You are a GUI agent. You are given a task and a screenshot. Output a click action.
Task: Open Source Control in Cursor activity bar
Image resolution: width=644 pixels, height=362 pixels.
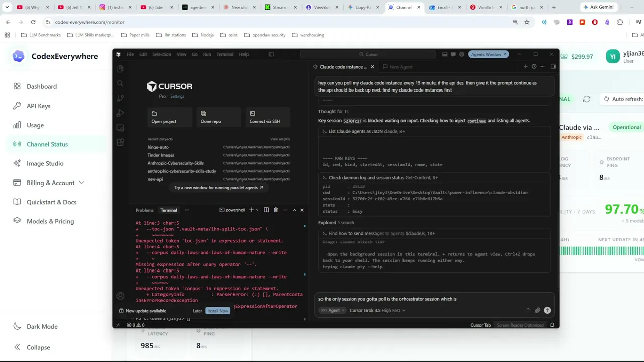pyautogui.click(x=120, y=98)
